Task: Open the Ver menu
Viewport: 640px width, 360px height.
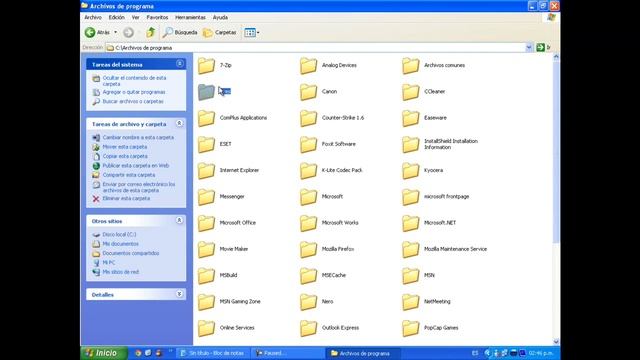Action: tap(136, 18)
